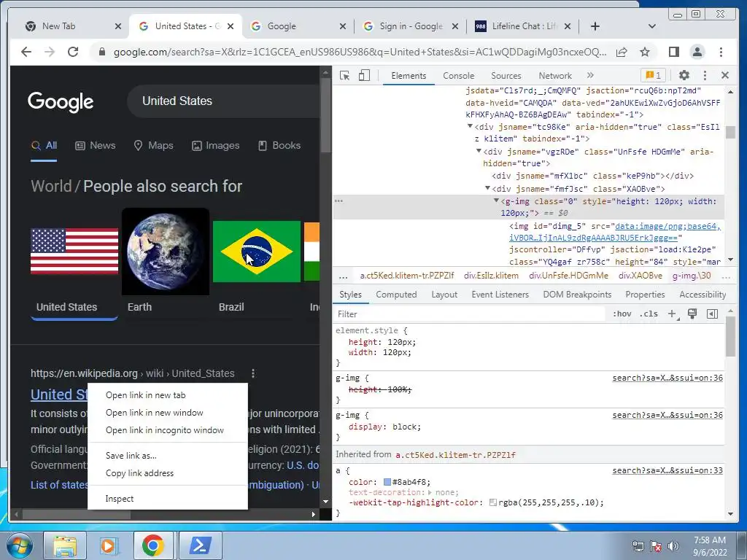
Task: Open the Console tab in DevTools
Action: coord(458,76)
